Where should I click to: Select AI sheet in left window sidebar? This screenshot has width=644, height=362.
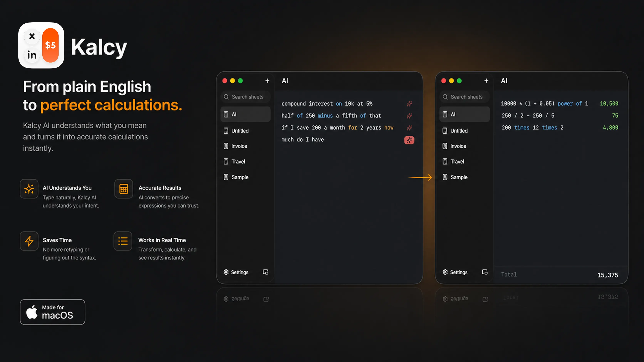pyautogui.click(x=245, y=114)
